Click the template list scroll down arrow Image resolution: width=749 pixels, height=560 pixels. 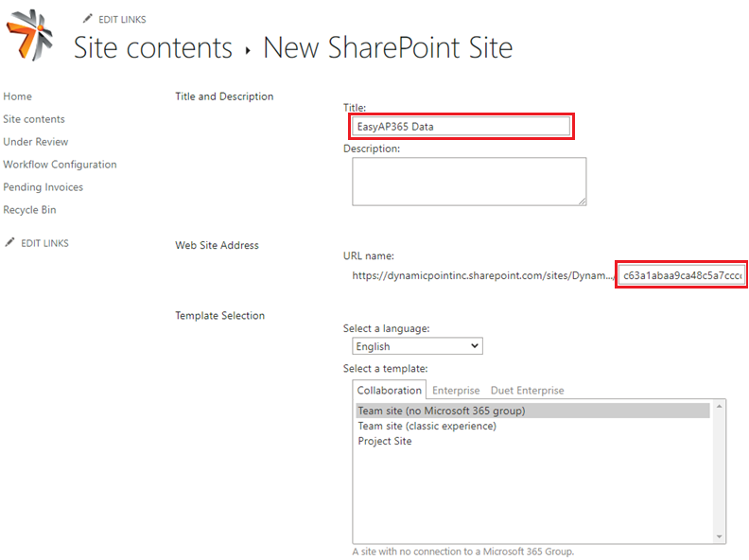click(720, 536)
